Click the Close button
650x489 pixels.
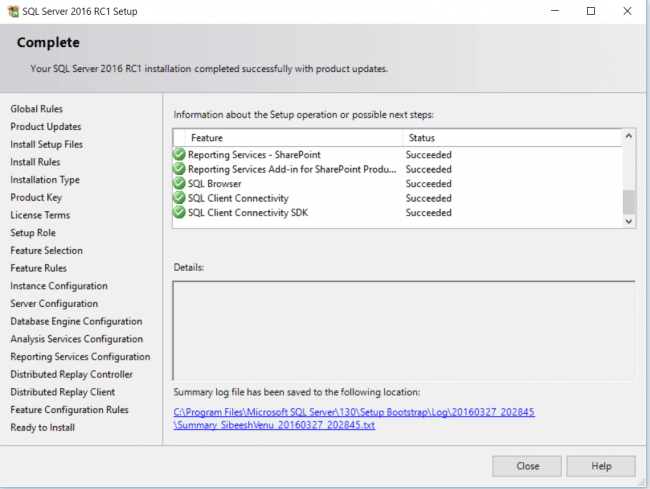tap(527, 466)
